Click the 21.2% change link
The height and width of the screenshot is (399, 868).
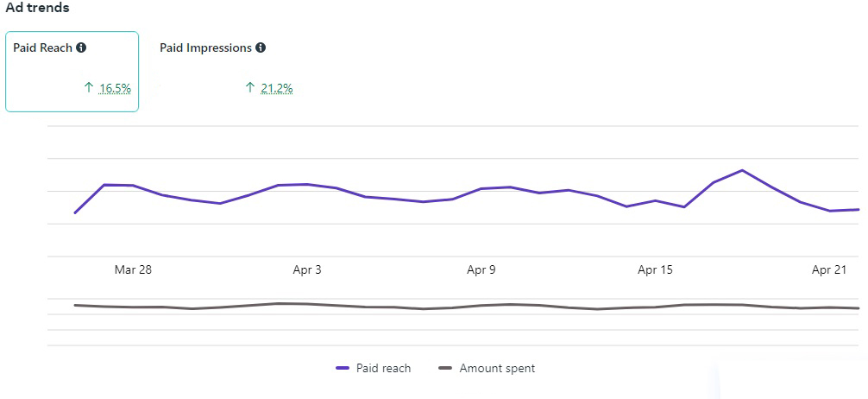(277, 87)
